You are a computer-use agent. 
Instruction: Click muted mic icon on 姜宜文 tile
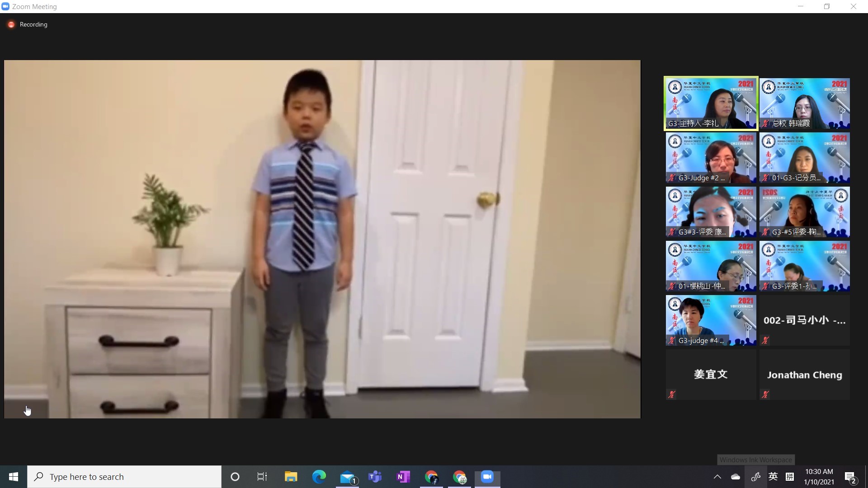coord(672,394)
